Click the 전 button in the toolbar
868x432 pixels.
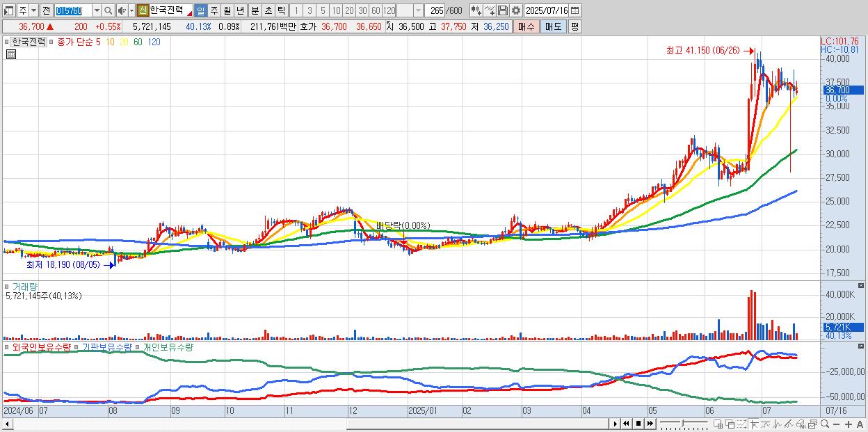click(46, 10)
